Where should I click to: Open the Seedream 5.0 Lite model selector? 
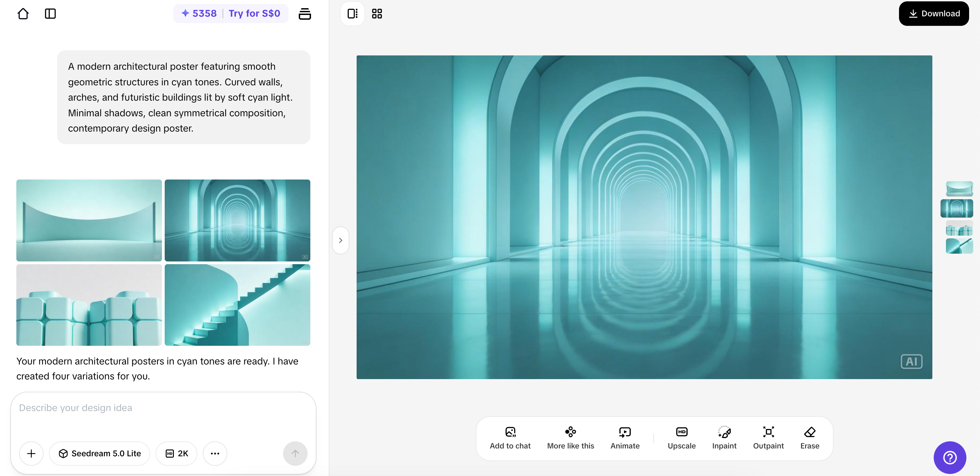(x=100, y=453)
